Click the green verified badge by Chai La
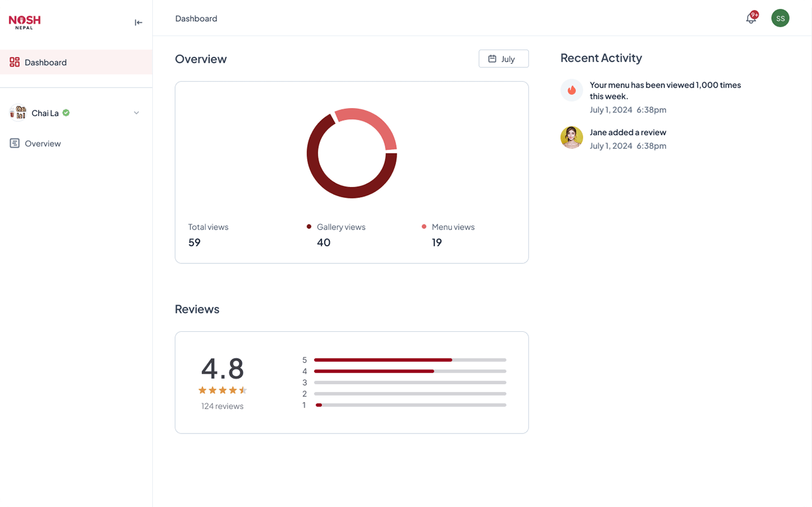This screenshot has height=507, width=812. pyautogui.click(x=66, y=113)
